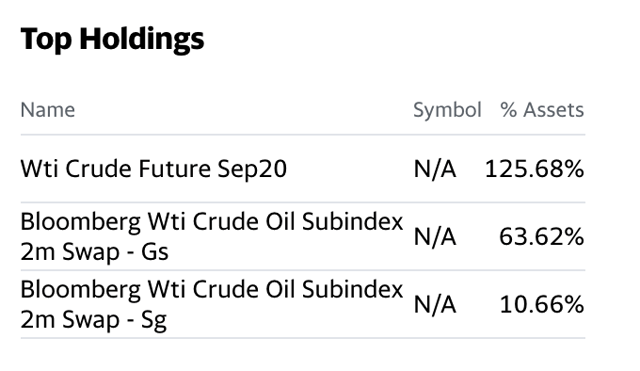Open Bloomberg Wti Crude Oil Subindex Swap - Sg
This screenshot has height=371, width=640.
click(x=211, y=304)
